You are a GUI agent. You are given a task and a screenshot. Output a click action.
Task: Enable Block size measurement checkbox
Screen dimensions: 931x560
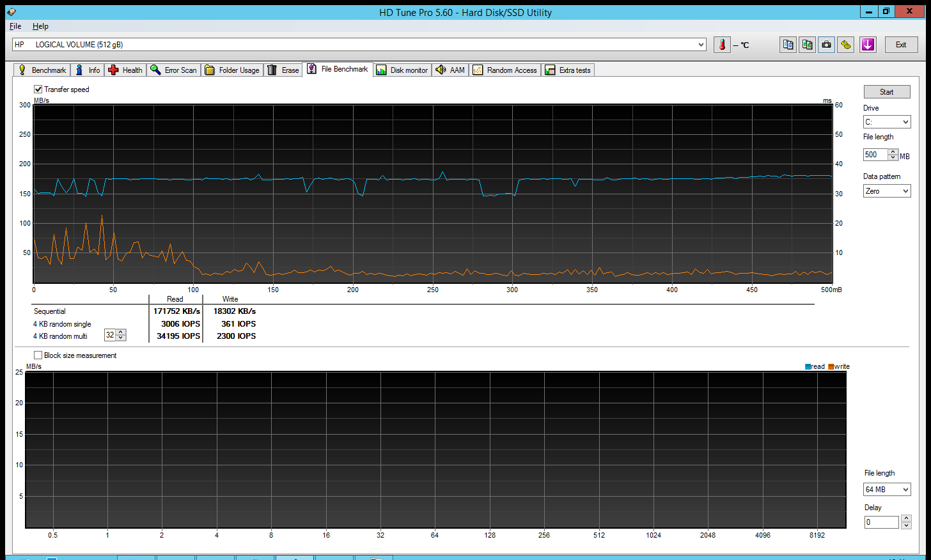point(38,355)
